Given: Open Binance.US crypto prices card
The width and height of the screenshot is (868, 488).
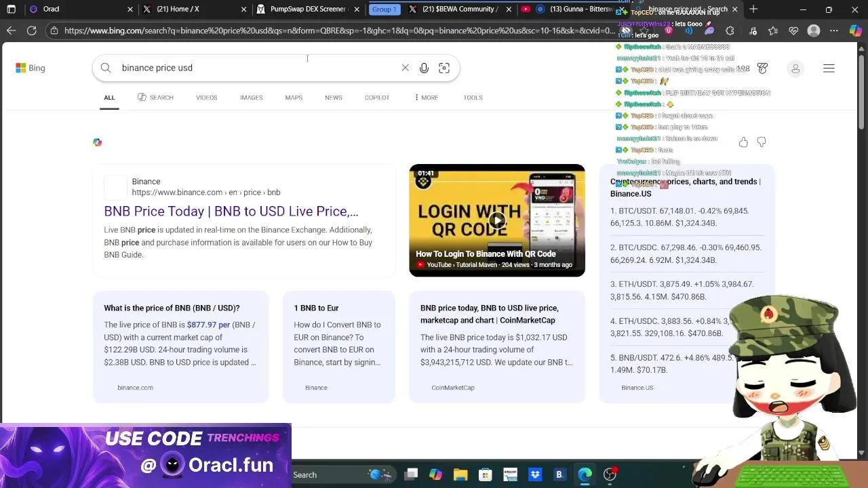Looking at the screenshot, I should (x=686, y=283).
